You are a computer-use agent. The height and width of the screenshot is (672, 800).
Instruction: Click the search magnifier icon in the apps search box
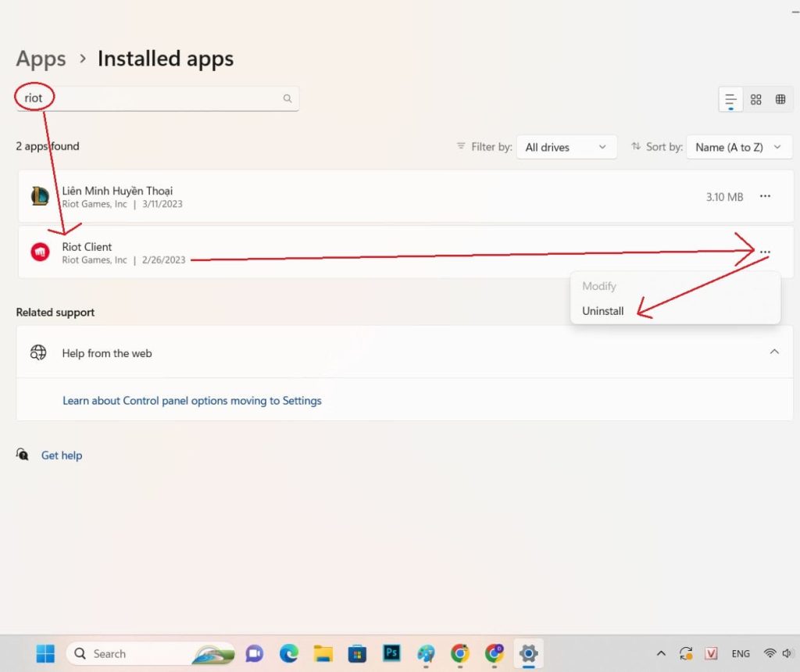click(287, 98)
